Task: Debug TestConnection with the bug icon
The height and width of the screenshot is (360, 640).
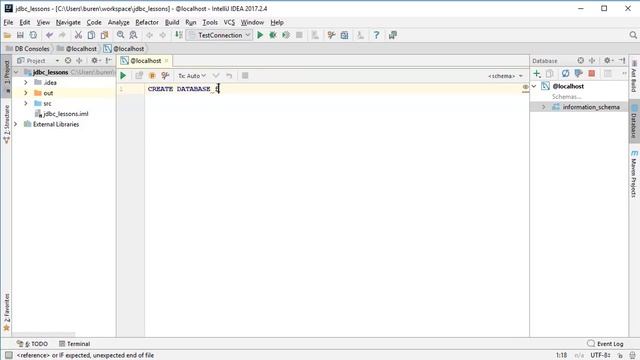Action: (273, 35)
